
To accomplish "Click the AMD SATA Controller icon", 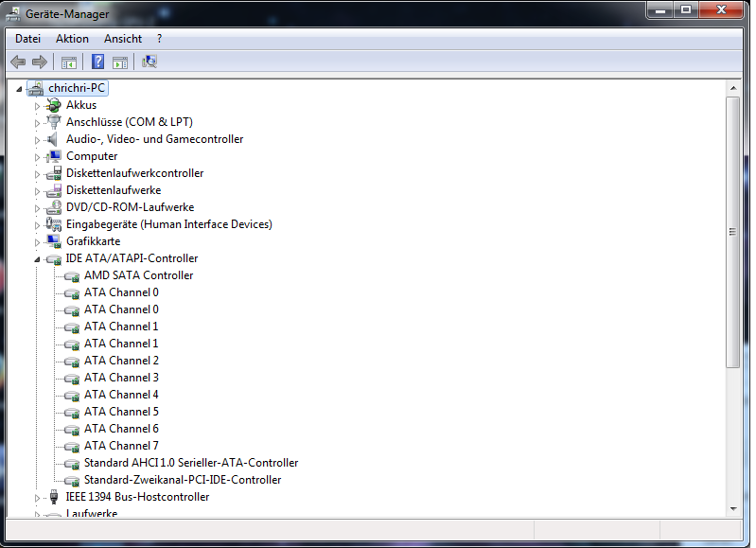I will pyautogui.click(x=72, y=276).
